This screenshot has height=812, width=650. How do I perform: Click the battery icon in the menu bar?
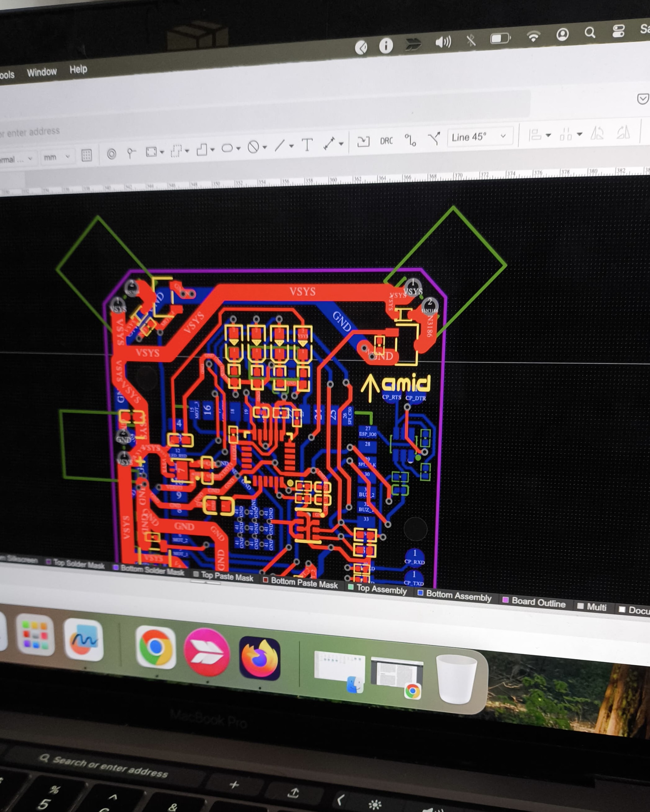pos(500,39)
